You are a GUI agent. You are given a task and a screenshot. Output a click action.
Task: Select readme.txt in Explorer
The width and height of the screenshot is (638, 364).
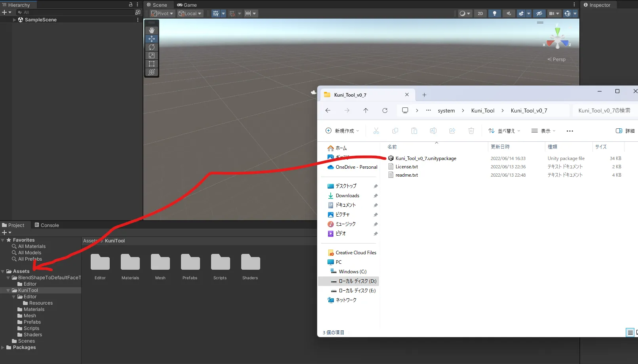(407, 175)
